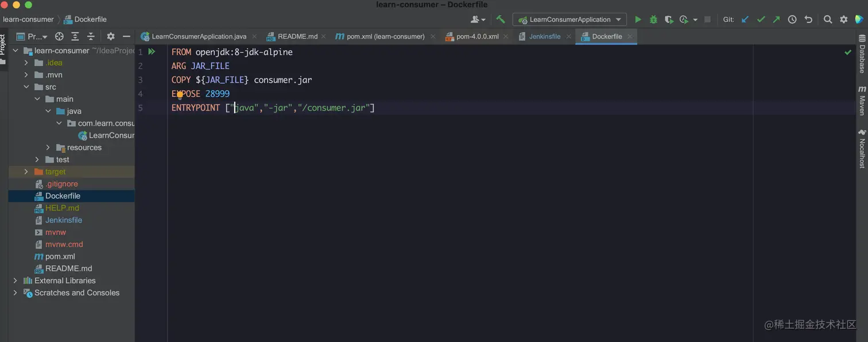Image resolution: width=868 pixels, height=342 pixels.
Task: Click on 'openjdk:8-jdk-alpine' in editor line 1
Action: [x=244, y=52]
